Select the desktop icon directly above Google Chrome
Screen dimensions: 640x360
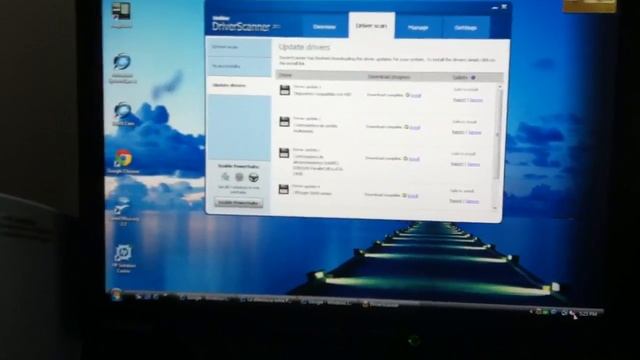(123, 114)
